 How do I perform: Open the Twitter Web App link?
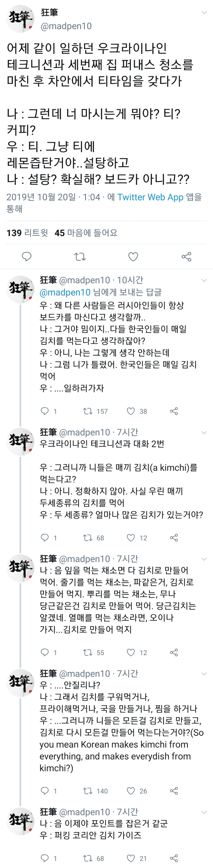pyautogui.click(x=150, y=197)
